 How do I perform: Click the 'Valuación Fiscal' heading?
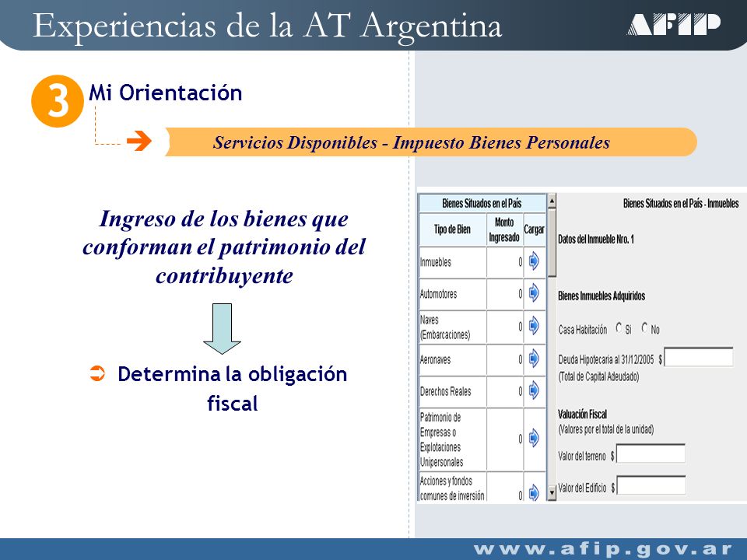coord(582,414)
